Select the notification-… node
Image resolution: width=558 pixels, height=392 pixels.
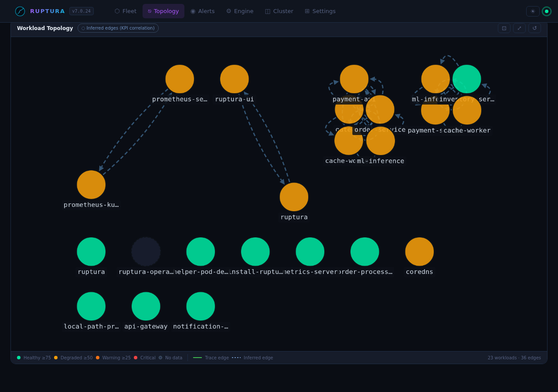[x=201, y=306]
